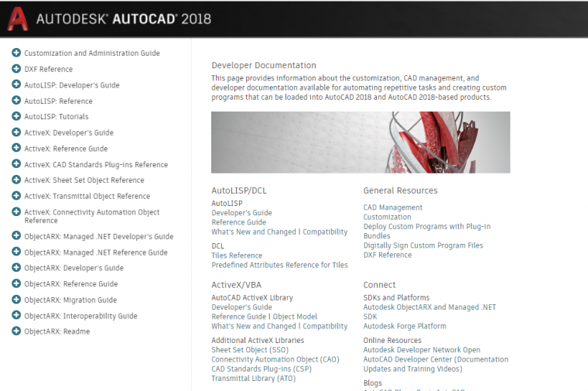588x391 pixels.
Task: Click the Object Model link
Action: [295, 317]
